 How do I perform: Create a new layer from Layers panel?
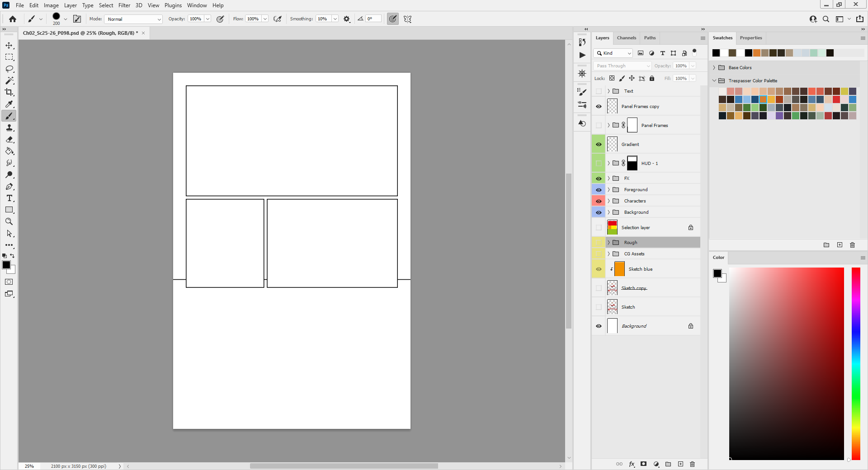(x=680, y=464)
